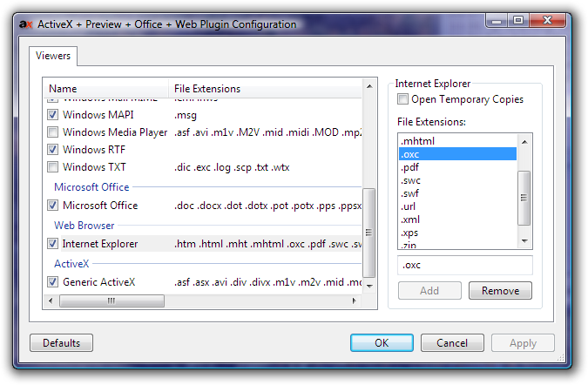
Task: Switch to the Viewers tab
Action: [54, 57]
